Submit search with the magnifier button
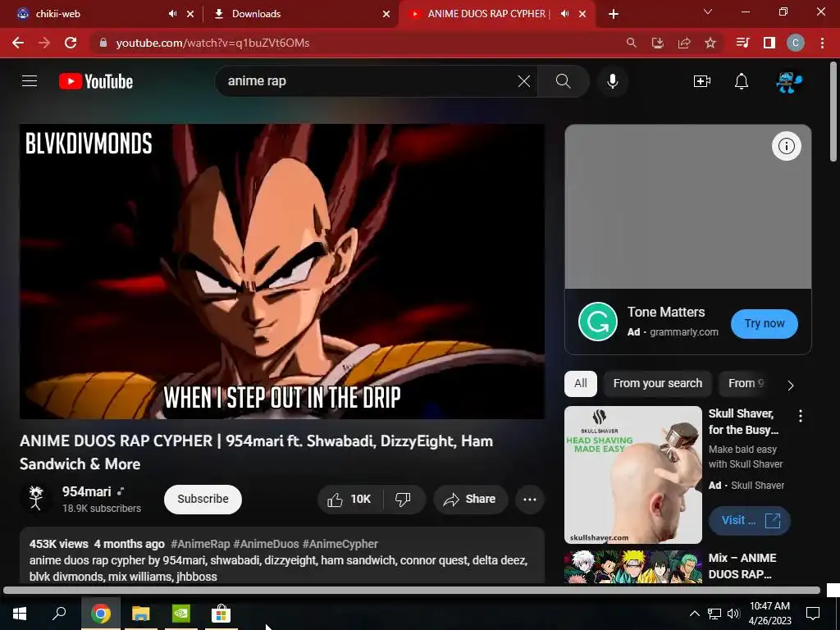 pyautogui.click(x=563, y=81)
